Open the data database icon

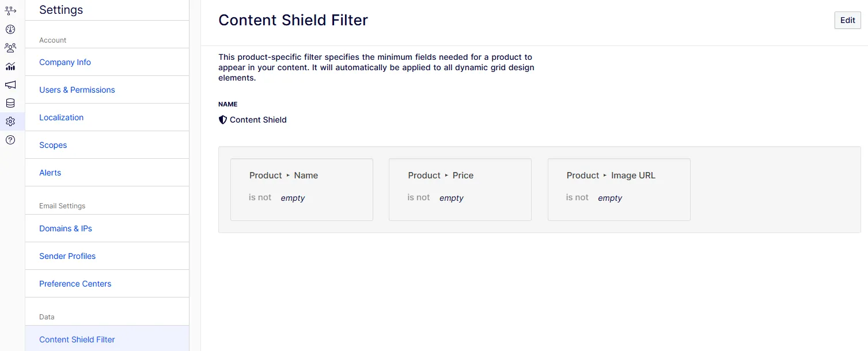[10, 103]
